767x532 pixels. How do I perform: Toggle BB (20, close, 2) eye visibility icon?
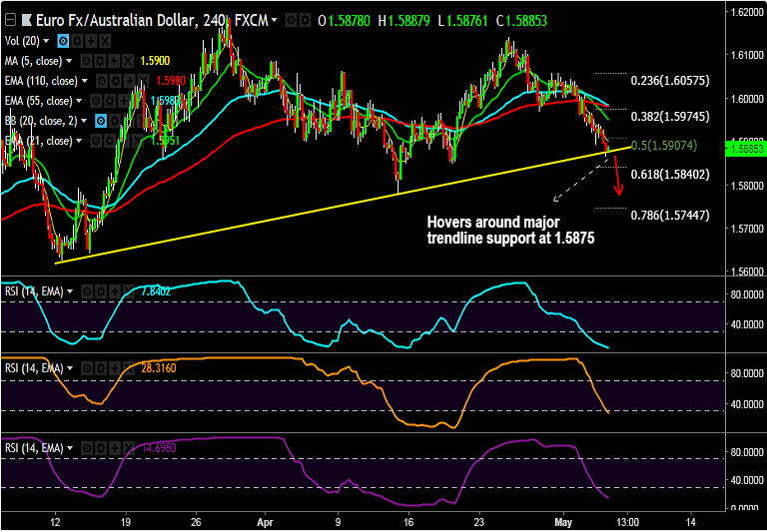101,121
